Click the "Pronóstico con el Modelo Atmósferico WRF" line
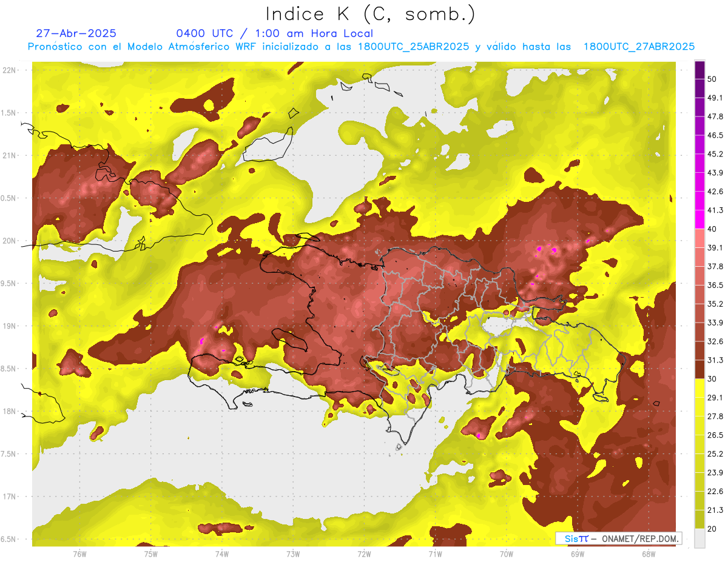 coord(361,47)
